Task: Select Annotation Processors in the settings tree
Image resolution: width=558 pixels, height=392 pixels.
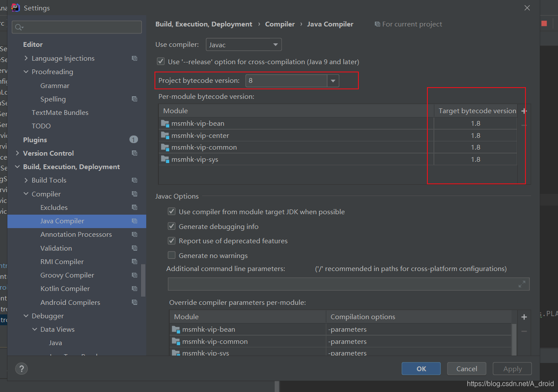Action: [x=76, y=235]
